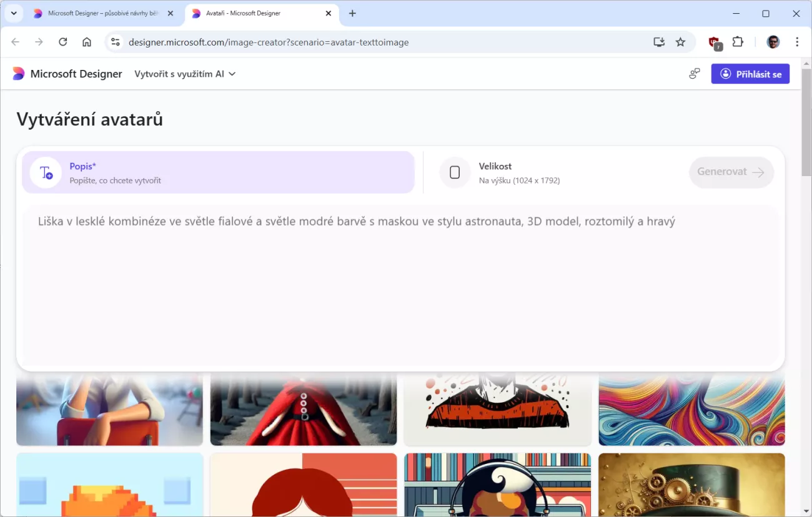
Task: Click the Generovat button
Action: pos(731,172)
